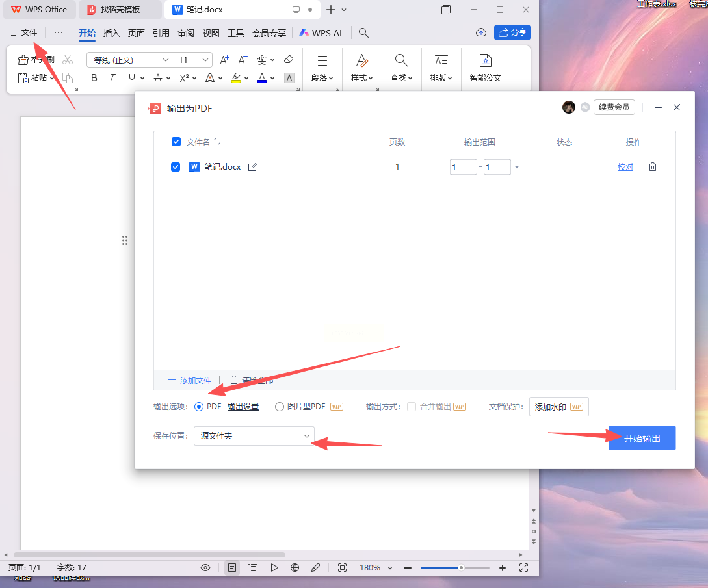Image resolution: width=708 pixels, height=588 pixels.
Task: Toggle Italic formatting in ribbon
Action: [x=112, y=77]
